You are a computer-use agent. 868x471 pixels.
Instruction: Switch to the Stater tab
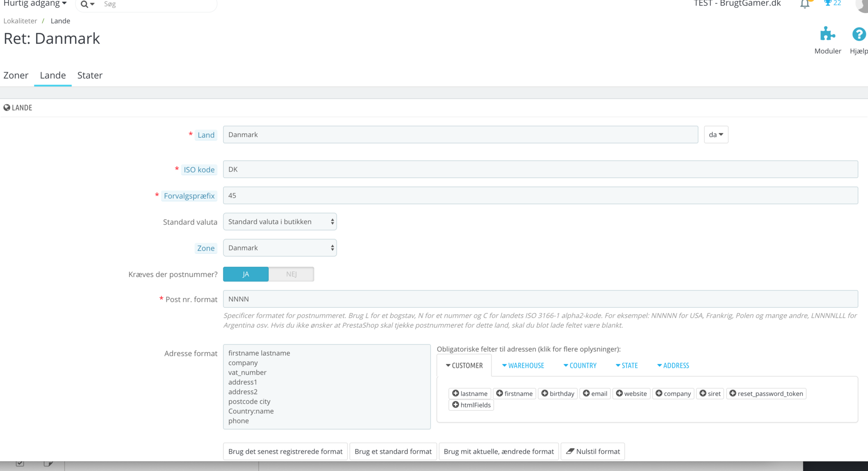click(90, 75)
